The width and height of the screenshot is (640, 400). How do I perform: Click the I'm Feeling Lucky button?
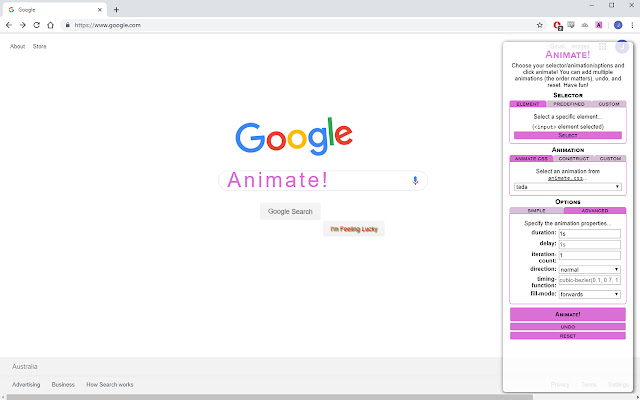pyautogui.click(x=354, y=229)
